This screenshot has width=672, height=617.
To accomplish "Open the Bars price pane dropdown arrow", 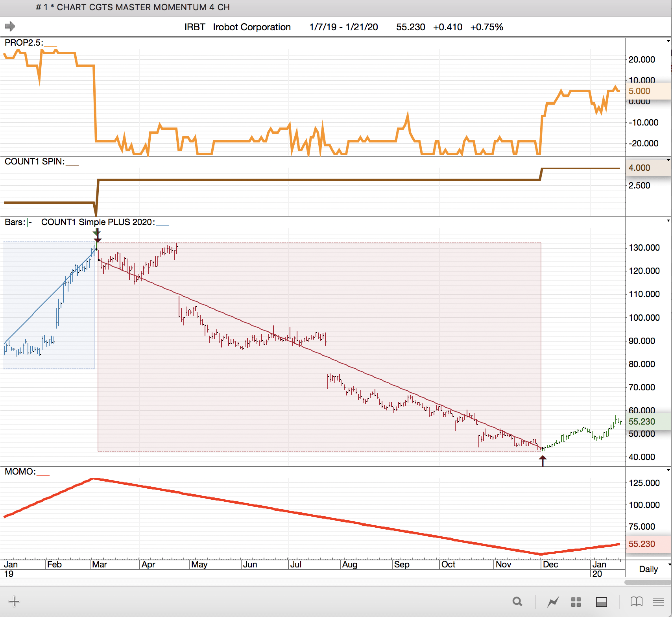I will point(668,220).
